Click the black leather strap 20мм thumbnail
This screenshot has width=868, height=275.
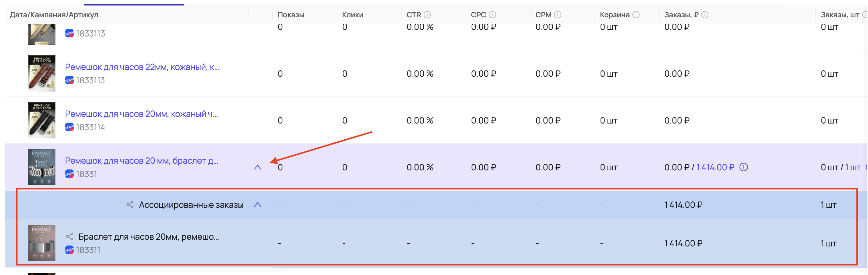(42, 120)
